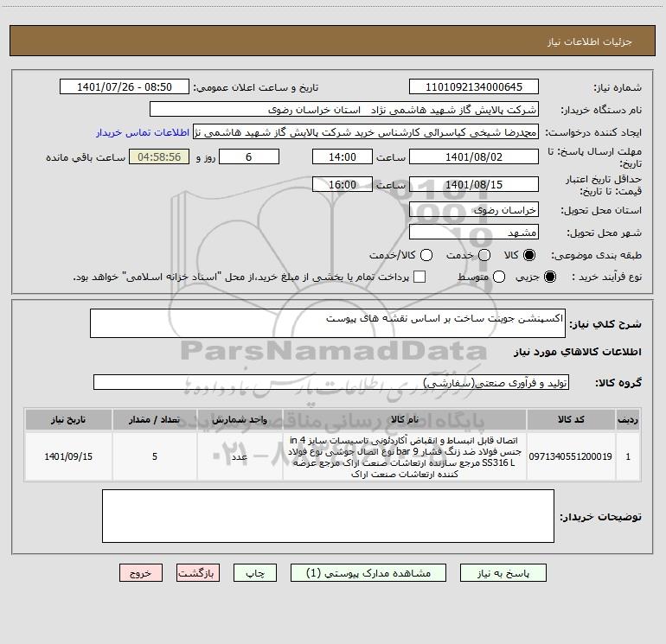Click the ردیف column header
Viewport: 666px width, 644px height.
coord(628,420)
